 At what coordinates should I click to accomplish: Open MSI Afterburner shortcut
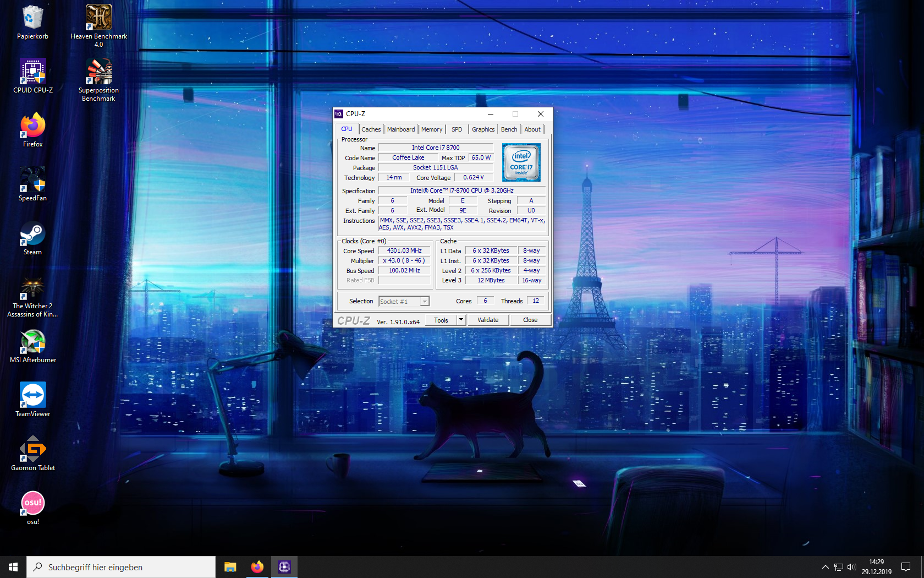33,346
